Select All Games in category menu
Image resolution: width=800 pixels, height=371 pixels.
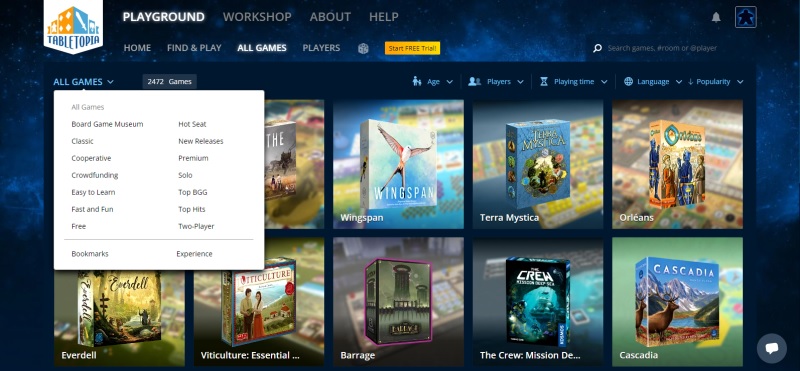coord(88,107)
